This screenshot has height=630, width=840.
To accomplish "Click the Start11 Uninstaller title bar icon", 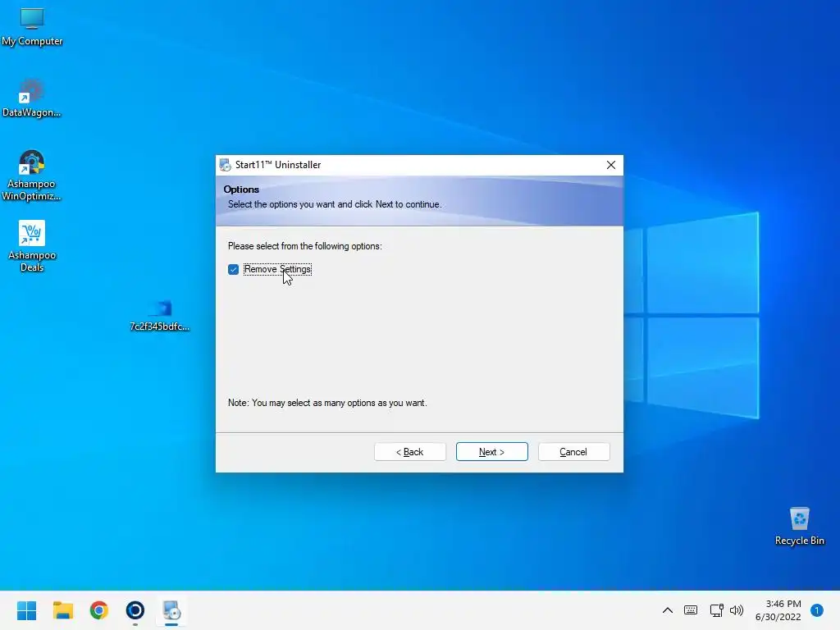I will 225,165.
